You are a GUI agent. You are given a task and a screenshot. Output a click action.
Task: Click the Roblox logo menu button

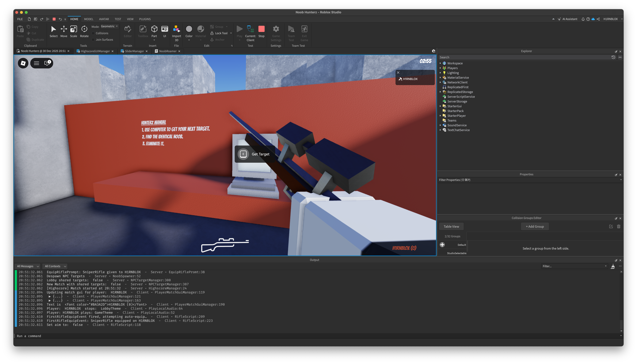point(23,63)
